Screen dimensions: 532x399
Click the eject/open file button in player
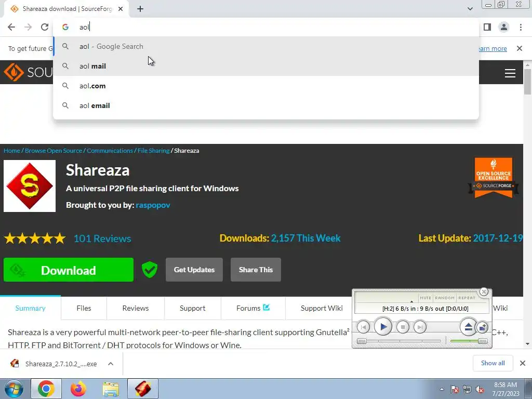coord(468,327)
